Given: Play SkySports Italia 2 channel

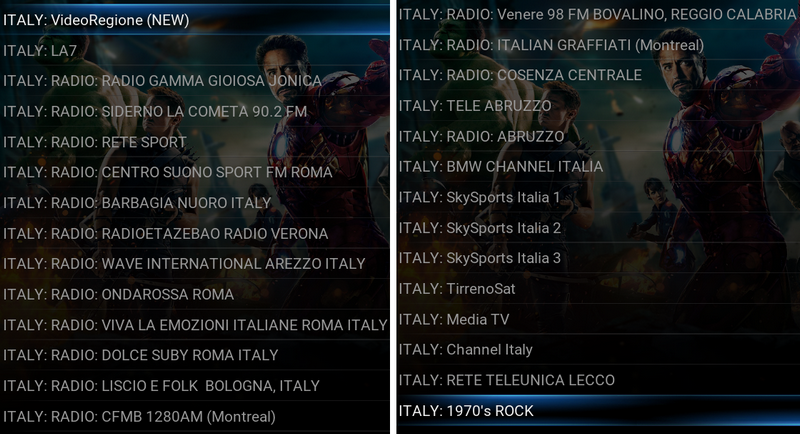Looking at the screenshot, I should pyautogui.click(x=598, y=227).
